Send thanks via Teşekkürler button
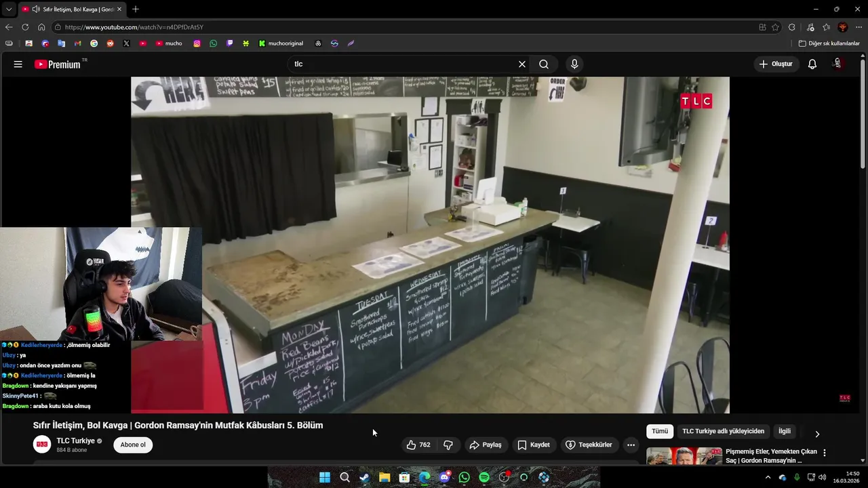868x488 pixels. [x=589, y=445]
